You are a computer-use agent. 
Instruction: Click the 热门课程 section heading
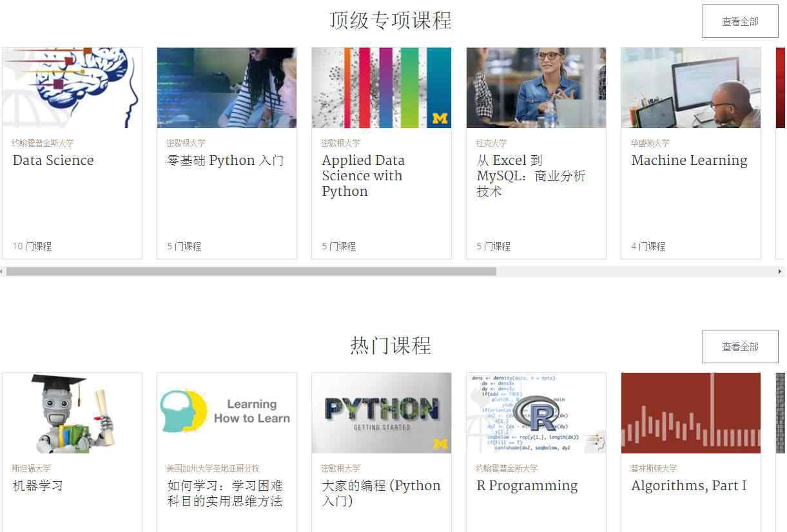click(x=391, y=346)
